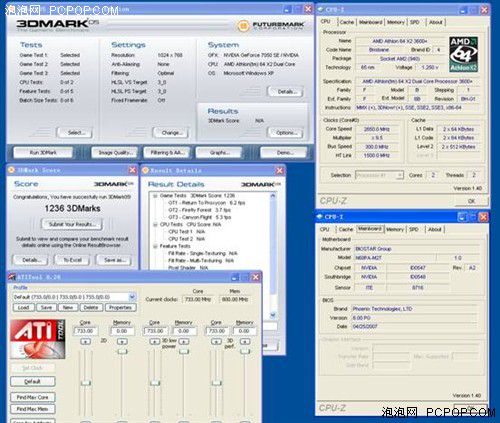Screen dimensions: 500x423
Task: Increase the 2D Memory clock stepper
Action: coord(122,341)
